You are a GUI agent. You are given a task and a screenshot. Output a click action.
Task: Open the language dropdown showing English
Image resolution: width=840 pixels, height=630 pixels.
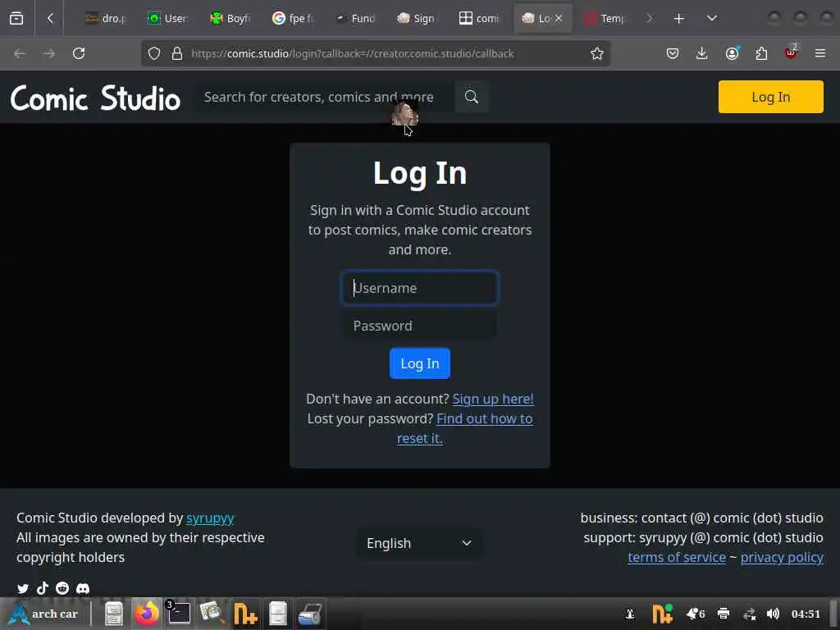pos(419,543)
